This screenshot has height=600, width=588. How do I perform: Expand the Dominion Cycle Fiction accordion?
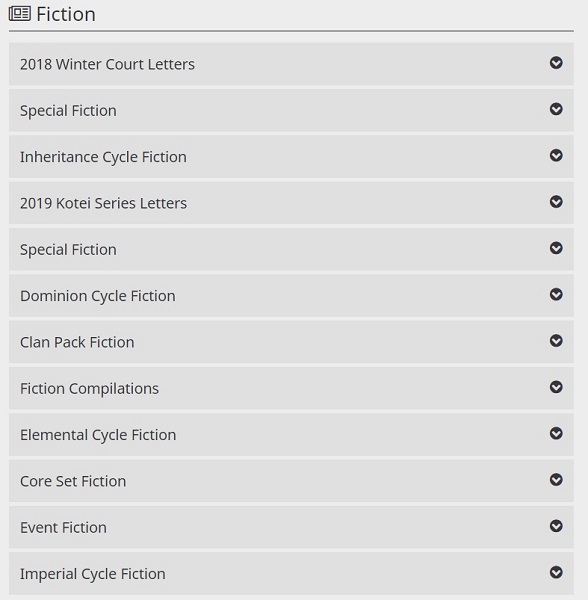pyautogui.click(x=291, y=295)
